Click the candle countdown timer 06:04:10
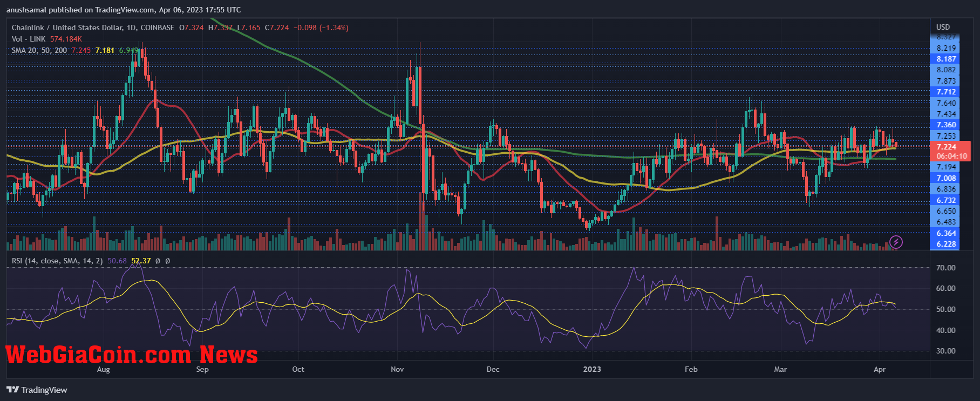980x401 pixels. 950,155
